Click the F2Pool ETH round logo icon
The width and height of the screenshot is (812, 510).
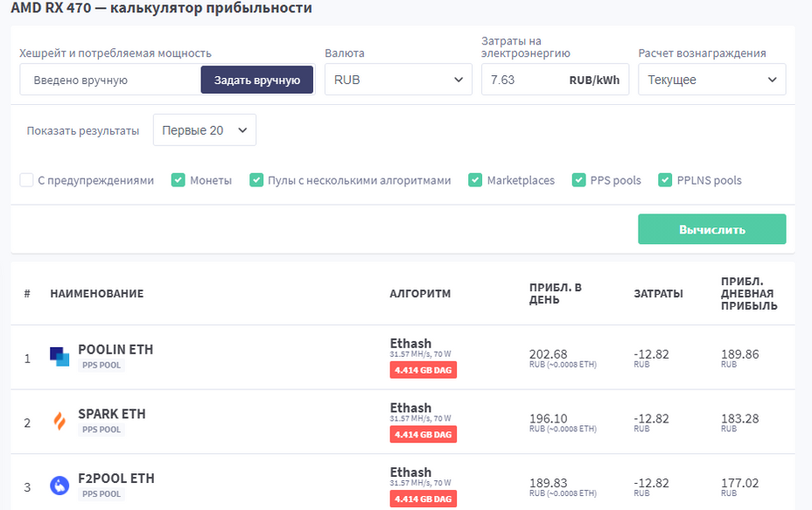click(x=59, y=486)
